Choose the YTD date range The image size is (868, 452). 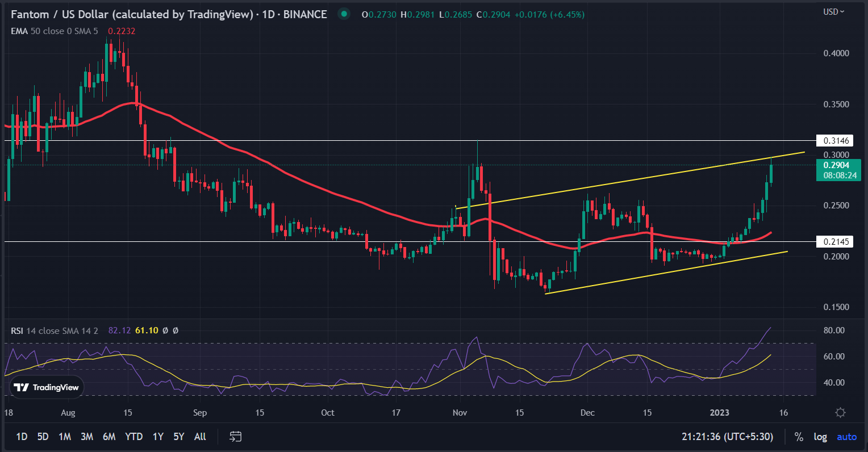(134, 437)
